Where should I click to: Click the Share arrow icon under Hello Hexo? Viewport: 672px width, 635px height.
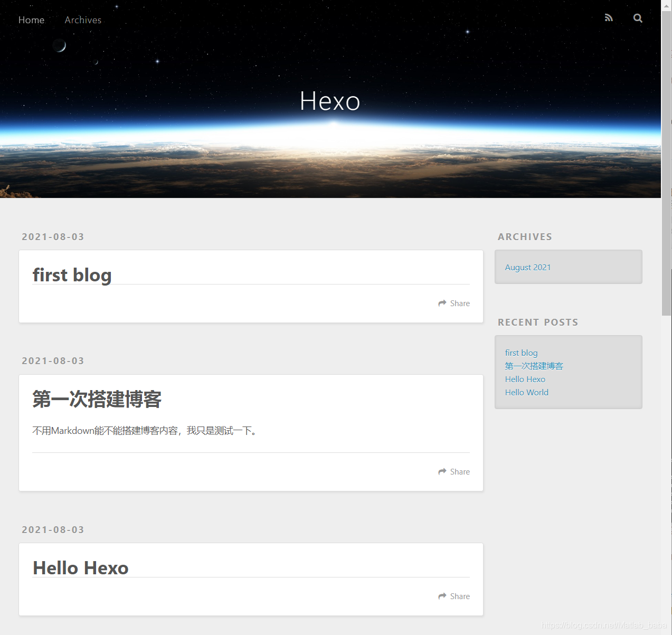[442, 596]
